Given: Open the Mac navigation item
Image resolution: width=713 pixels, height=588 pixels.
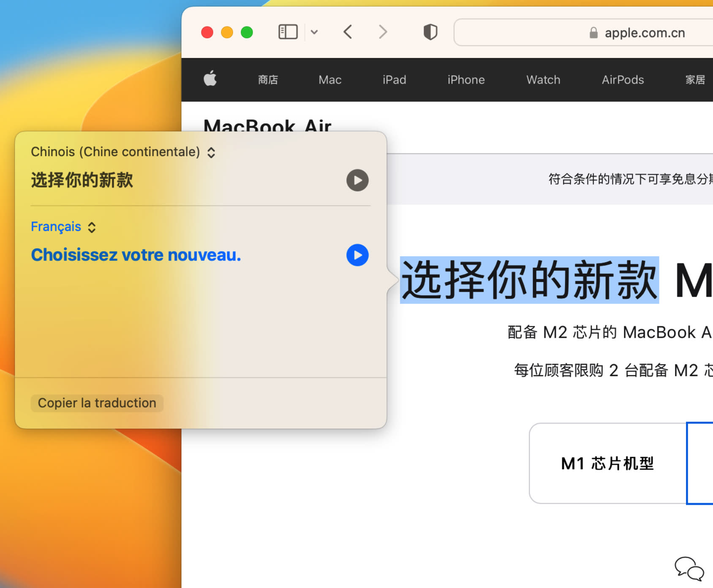Looking at the screenshot, I should tap(330, 80).
